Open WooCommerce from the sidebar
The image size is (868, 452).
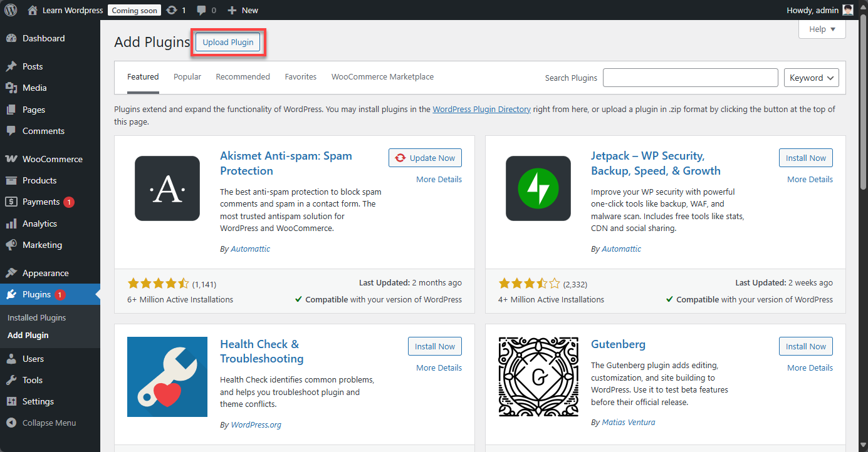coord(52,159)
